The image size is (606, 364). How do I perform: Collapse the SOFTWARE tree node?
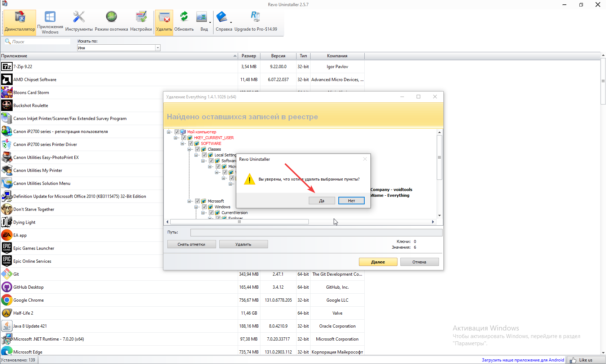coord(182,143)
